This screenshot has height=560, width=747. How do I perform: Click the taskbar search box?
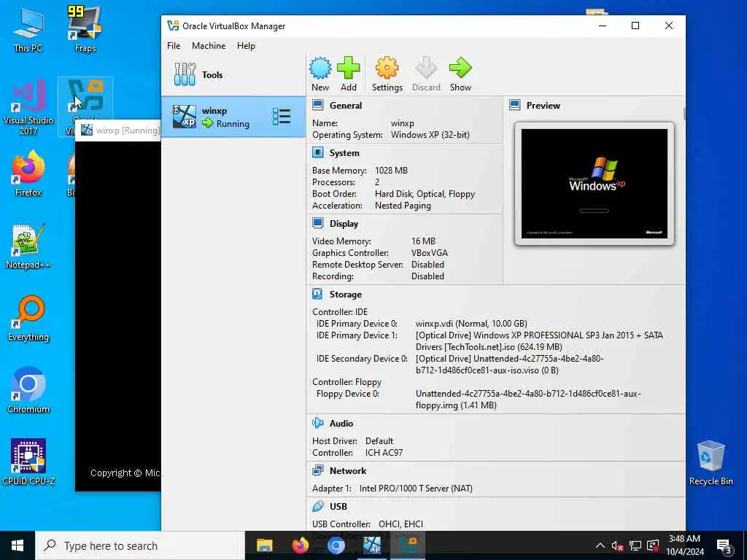(140, 545)
